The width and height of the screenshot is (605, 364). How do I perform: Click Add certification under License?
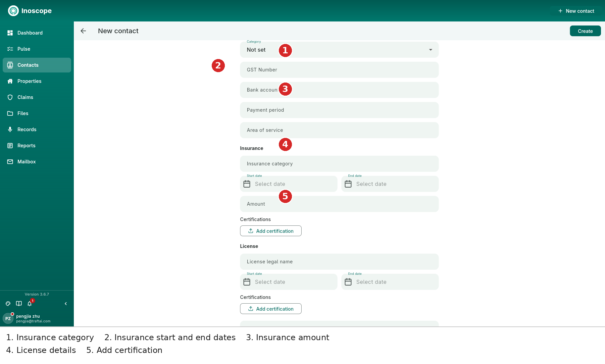271,309
